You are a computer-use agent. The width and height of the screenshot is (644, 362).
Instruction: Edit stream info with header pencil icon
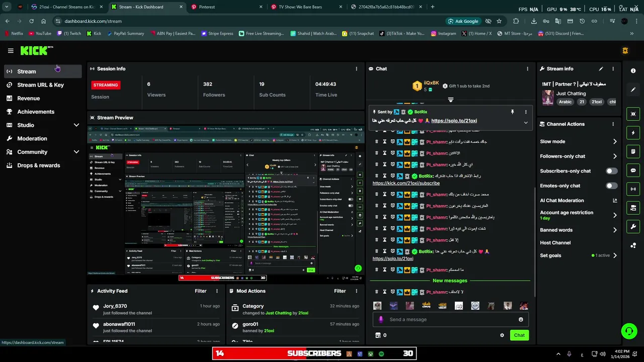(x=601, y=69)
